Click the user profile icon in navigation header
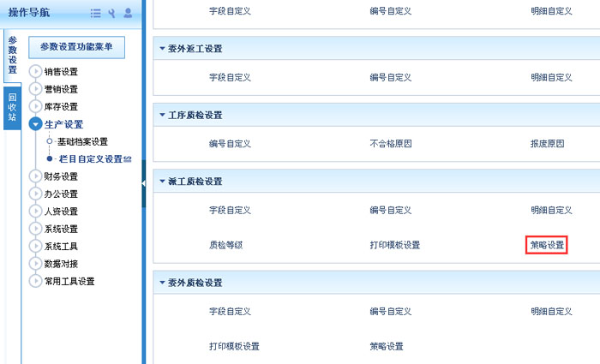The image size is (600, 364). click(128, 13)
